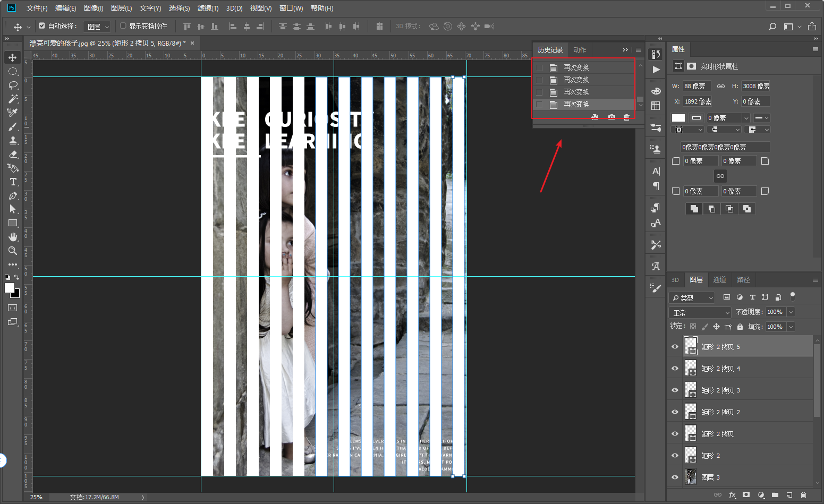Switch to the 路径 tab
Viewport: 824px width, 504px height.
pyautogui.click(x=743, y=279)
